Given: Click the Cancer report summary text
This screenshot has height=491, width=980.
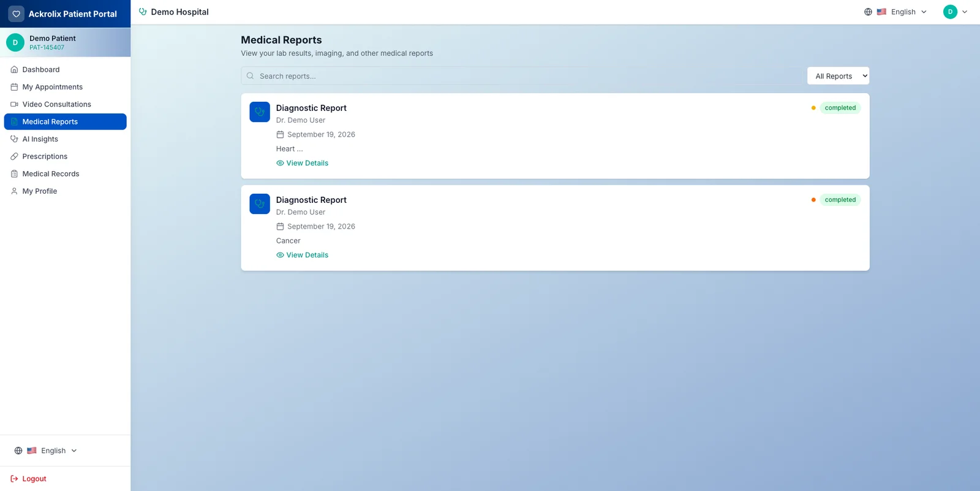Looking at the screenshot, I should click(x=288, y=241).
